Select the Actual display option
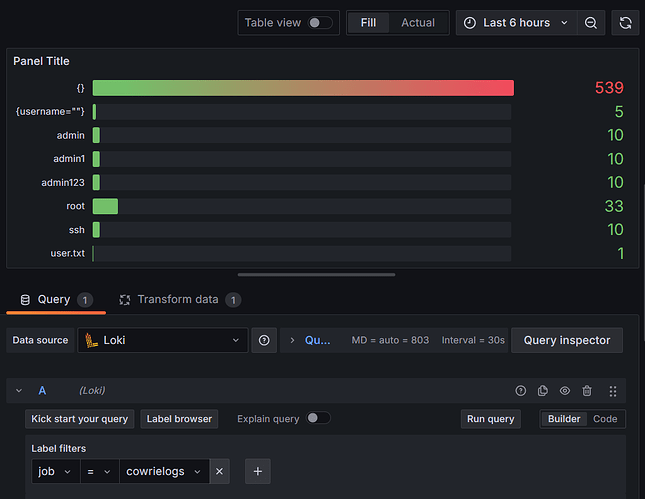Screen dimensions: 645x499 click(x=418, y=23)
